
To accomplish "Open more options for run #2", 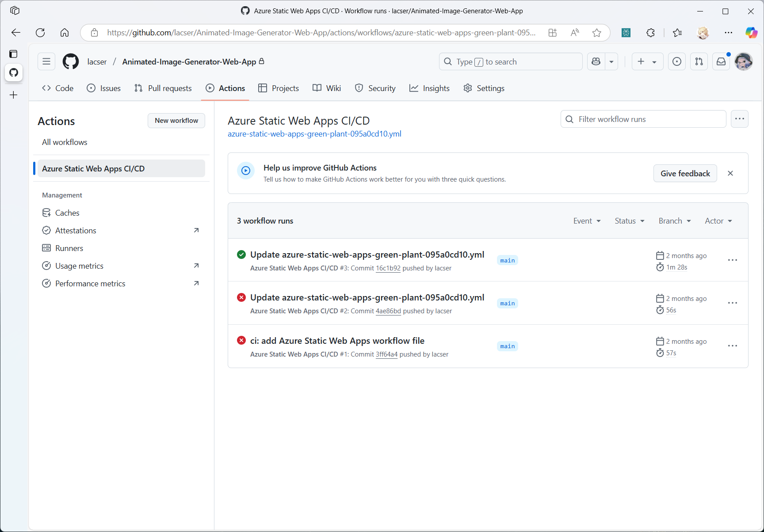I will 733,303.
